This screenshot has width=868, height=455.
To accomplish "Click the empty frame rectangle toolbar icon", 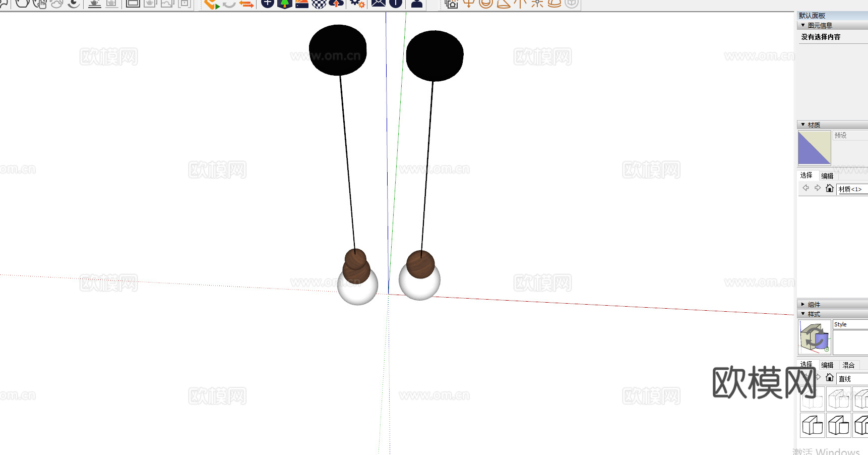I will [x=133, y=3].
